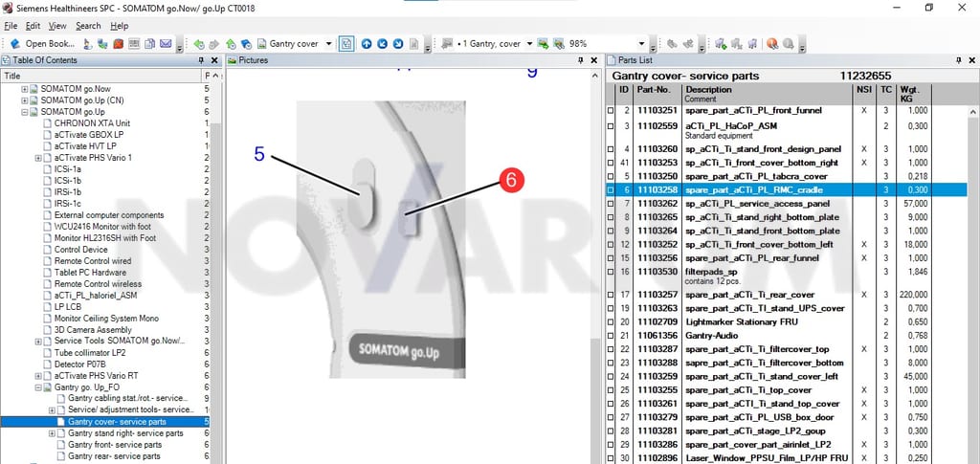Tick checkbox for part 11103262 service access panel
This screenshot has width=980, height=464.
click(611, 204)
